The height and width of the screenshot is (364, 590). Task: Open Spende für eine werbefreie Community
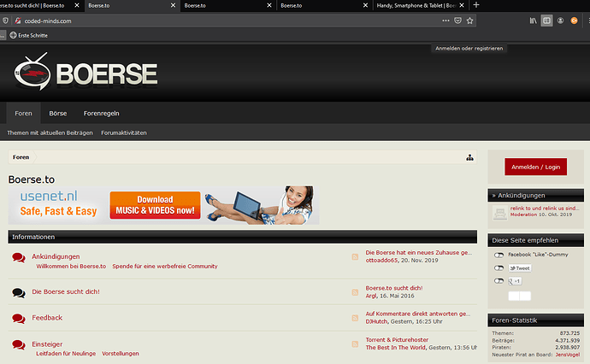tap(165, 267)
